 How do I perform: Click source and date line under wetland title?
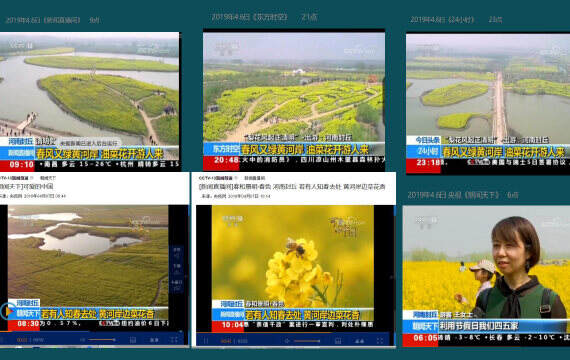click(33, 196)
